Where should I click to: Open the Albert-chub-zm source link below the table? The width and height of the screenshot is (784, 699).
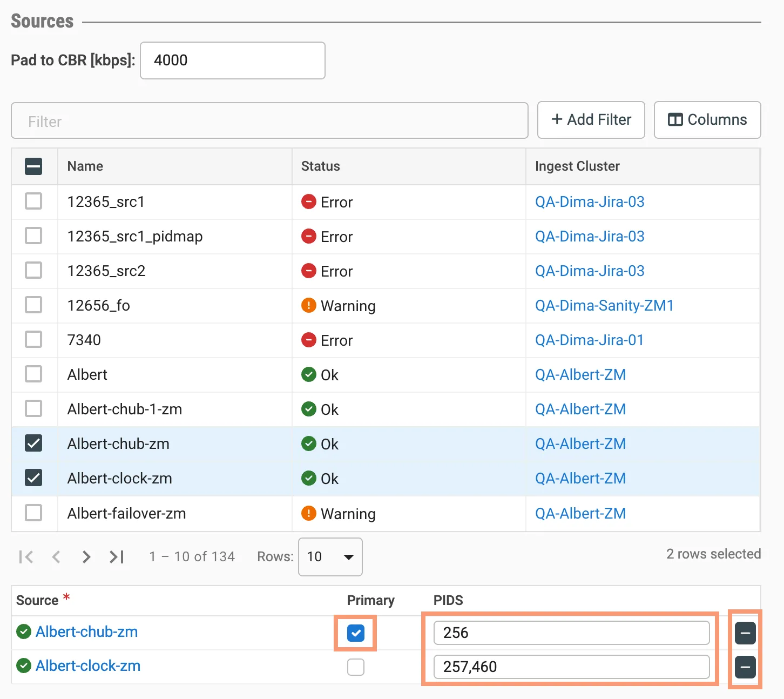coord(86,632)
